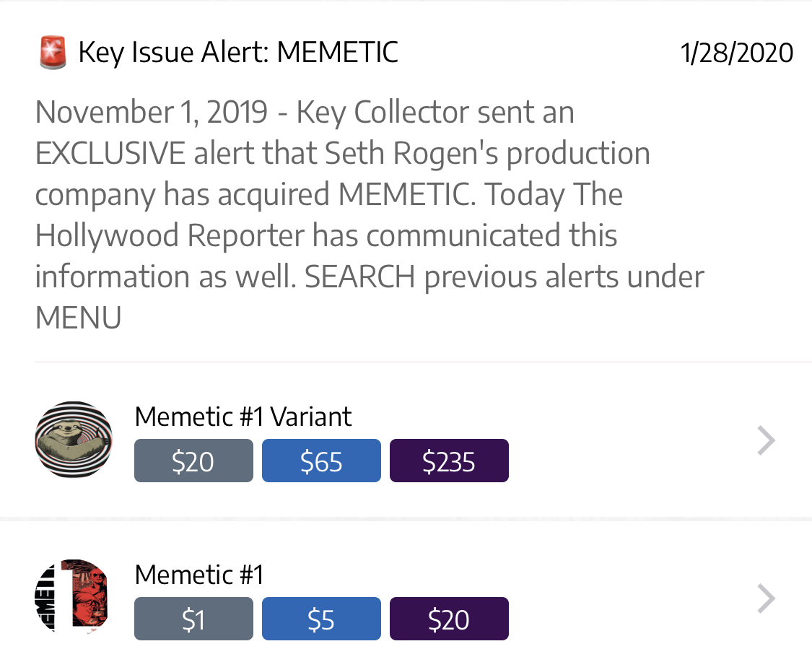Expand Memetic #1 details via chevron
This screenshot has height=662, width=812.
pyautogui.click(x=766, y=598)
